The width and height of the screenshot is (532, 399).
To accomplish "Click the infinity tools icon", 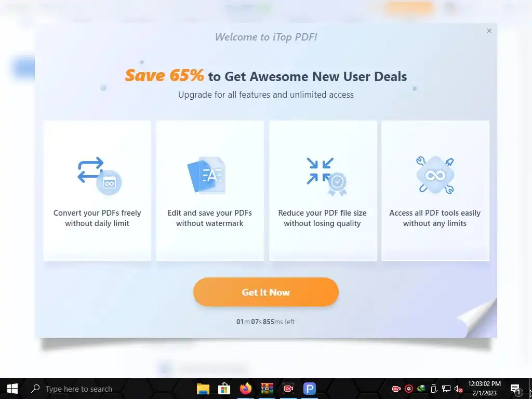I will 435,175.
